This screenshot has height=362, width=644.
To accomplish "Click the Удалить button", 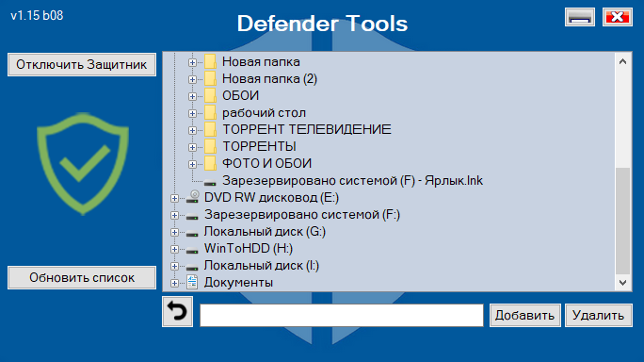I will 599,316.
